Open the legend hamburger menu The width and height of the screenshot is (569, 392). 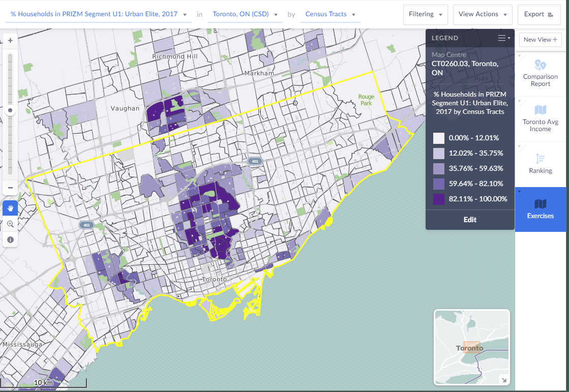tap(503, 38)
